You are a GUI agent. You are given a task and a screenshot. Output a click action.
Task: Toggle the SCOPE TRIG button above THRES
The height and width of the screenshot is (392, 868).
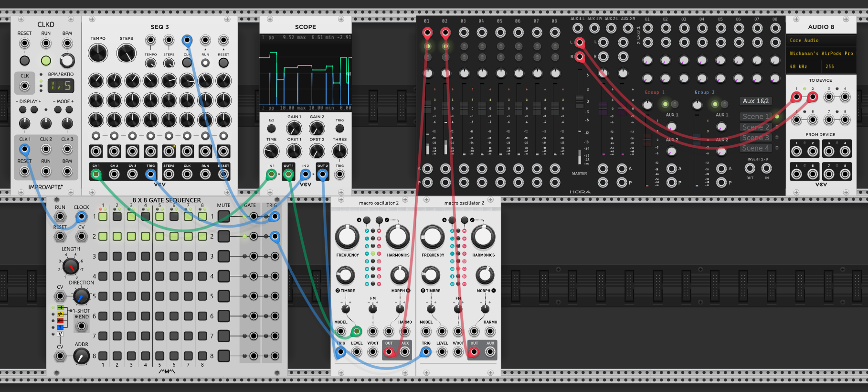coord(339,129)
